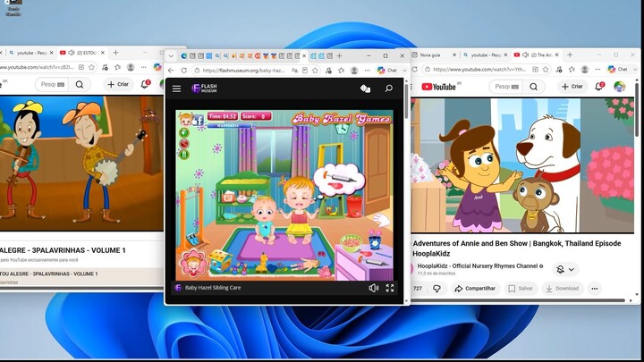Viewport: 644px width, 362px height.
Task: Dislike the Annie and Ben video
Action: coord(437,289)
